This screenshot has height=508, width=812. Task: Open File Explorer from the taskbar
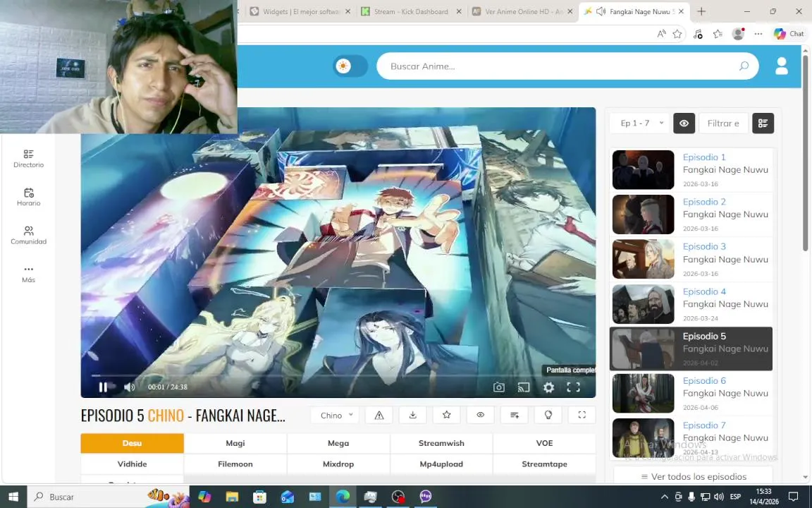[x=232, y=497]
